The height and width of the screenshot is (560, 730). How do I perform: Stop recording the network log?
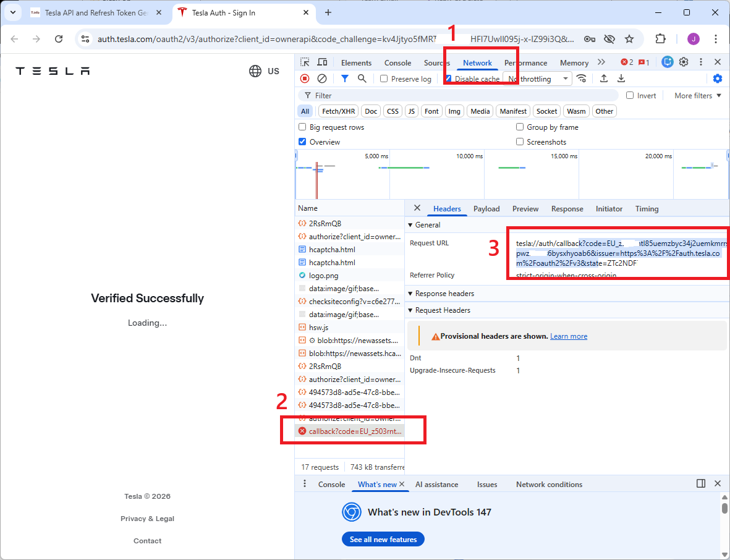coord(305,78)
